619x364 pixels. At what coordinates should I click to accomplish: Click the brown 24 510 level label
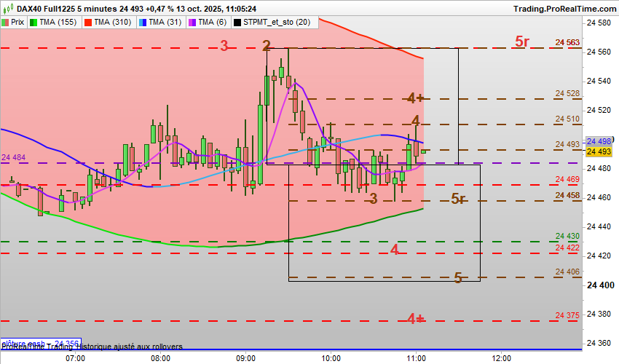(567, 119)
